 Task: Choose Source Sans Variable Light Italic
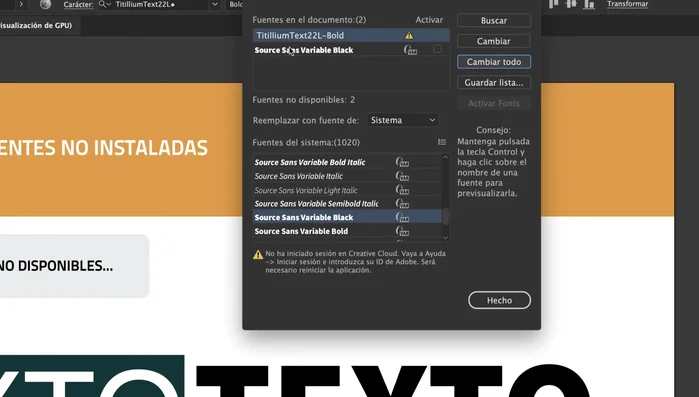[347, 190]
